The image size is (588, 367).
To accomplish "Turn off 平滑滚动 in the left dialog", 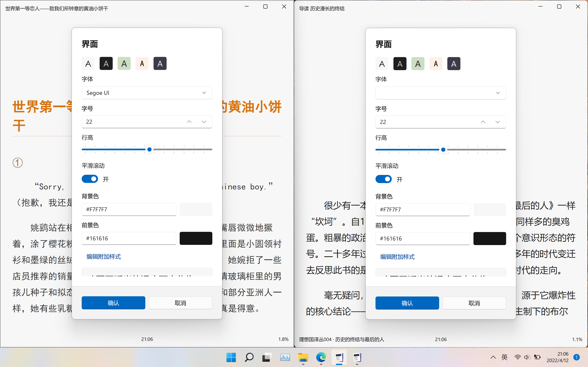I will pos(90,179).
